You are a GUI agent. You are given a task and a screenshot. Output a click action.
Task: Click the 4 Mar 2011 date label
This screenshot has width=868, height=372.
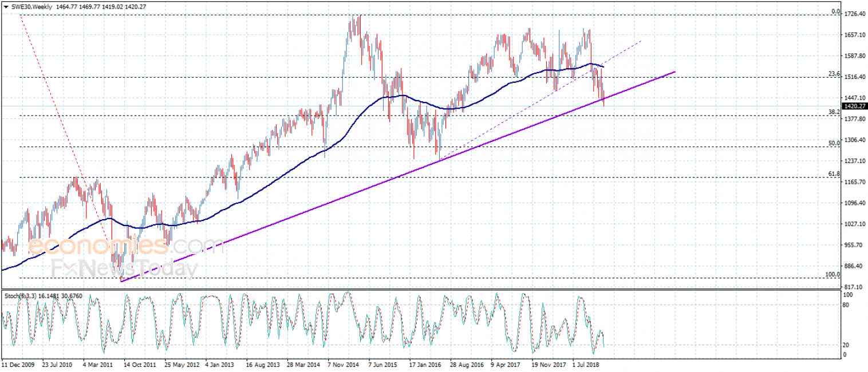point(98,364)
